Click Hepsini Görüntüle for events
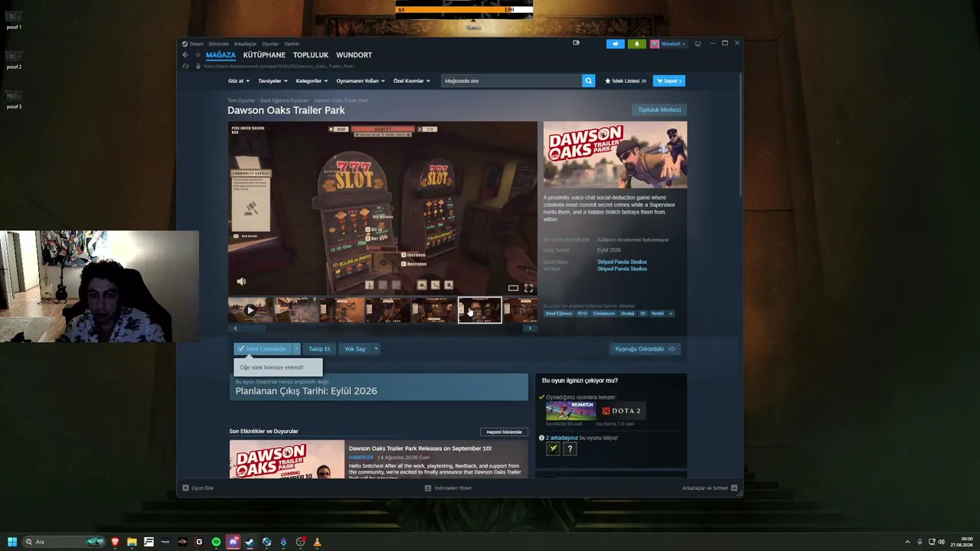The height and width of the screenshot is (551, 980). coord(504,432)
